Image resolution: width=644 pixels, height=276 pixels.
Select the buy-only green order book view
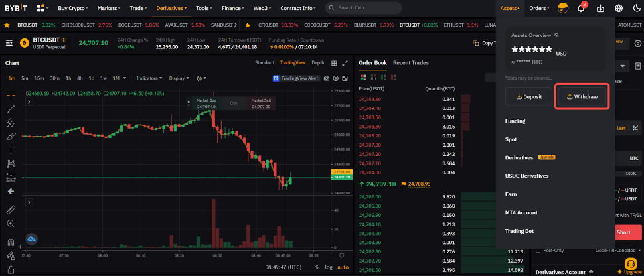pos(384,77)
